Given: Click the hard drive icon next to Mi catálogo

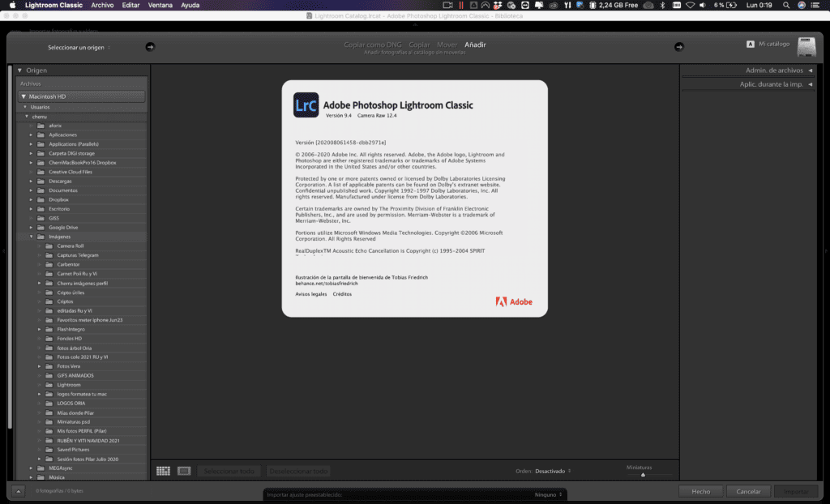Looking at the screenshot, I should tap(806, 47).
